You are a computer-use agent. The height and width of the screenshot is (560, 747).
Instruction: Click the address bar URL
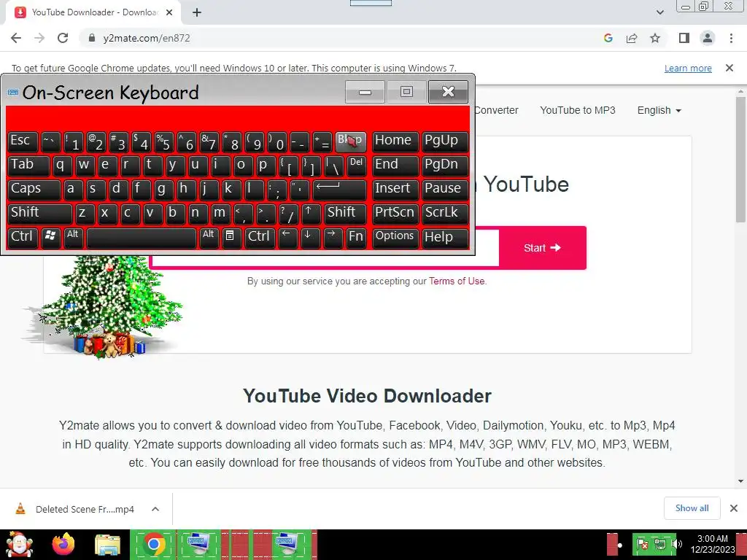pyautogui.click(x=146, y=38)
